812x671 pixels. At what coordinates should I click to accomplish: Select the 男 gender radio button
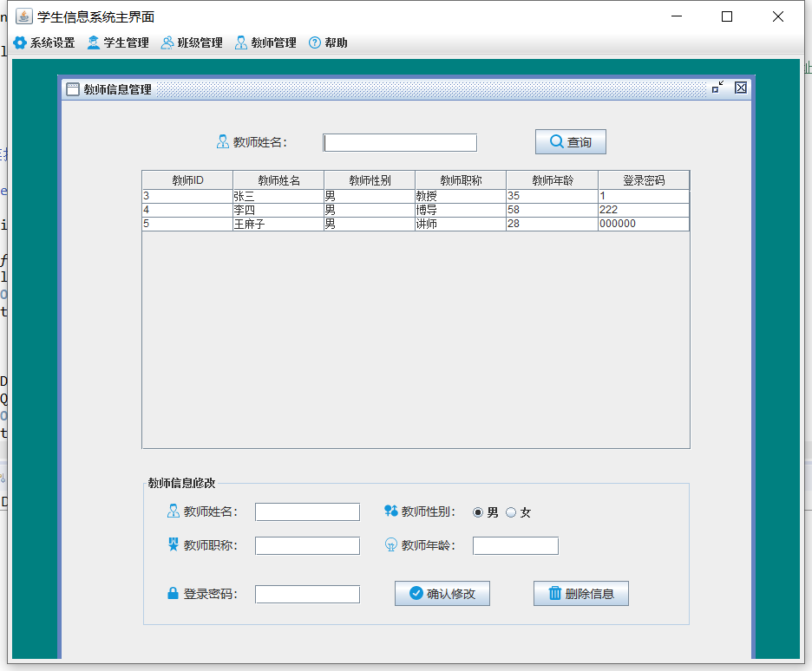(478, 512)
